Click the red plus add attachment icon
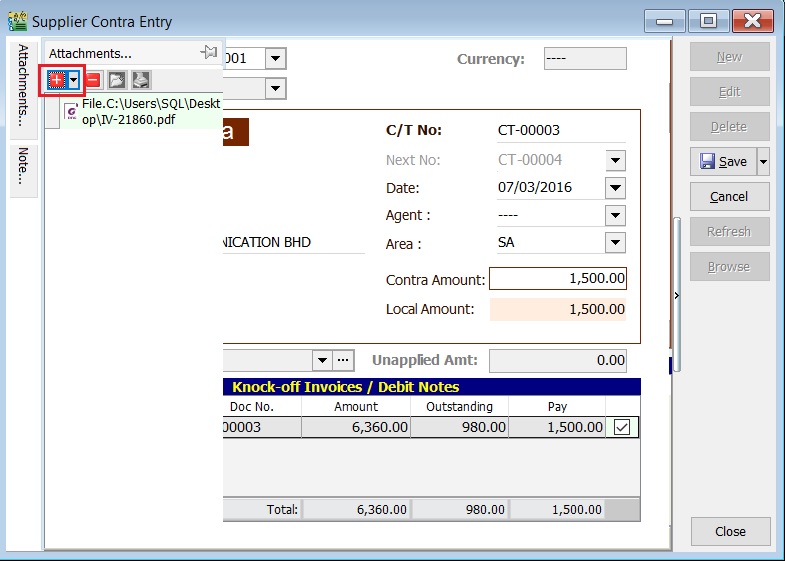 (x=56, y=79)
